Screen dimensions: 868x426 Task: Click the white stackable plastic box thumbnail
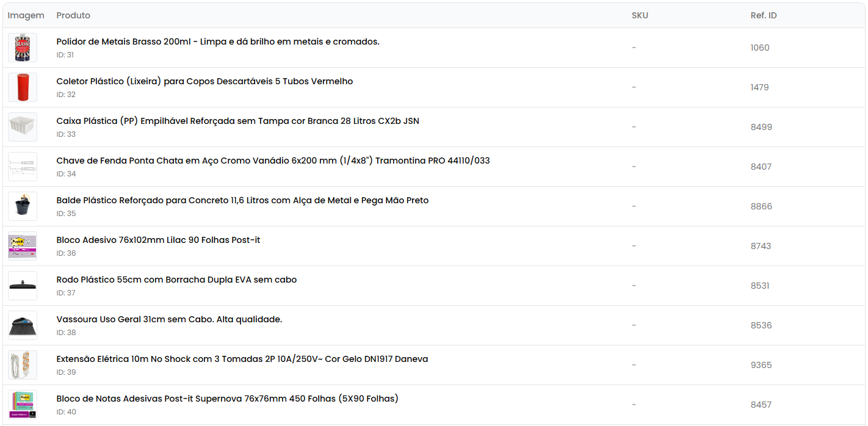coord(23,127)
